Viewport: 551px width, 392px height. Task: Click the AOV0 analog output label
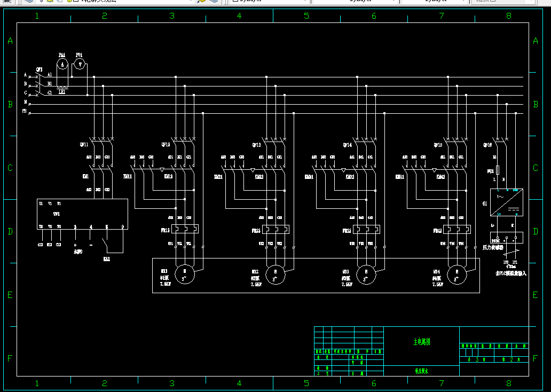click(x=78, y=252)
